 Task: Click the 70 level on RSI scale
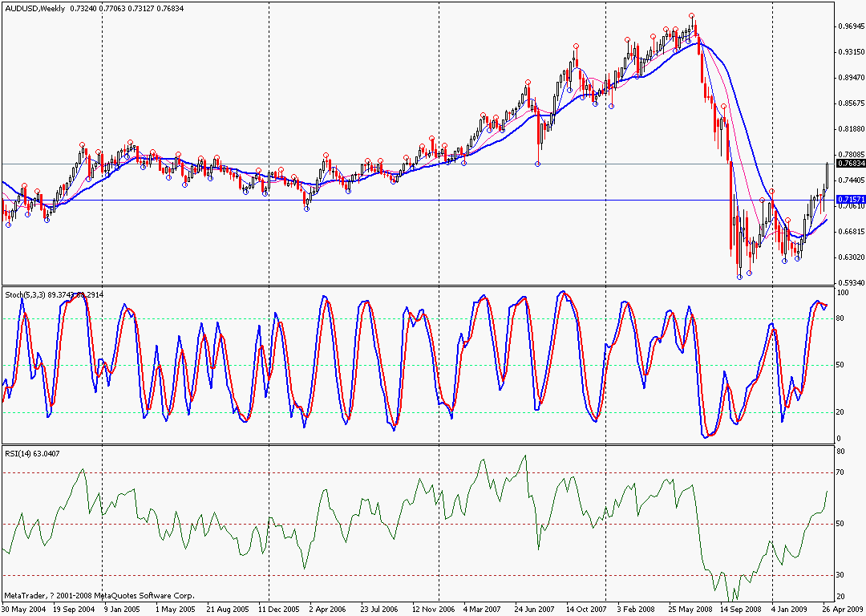840,473
